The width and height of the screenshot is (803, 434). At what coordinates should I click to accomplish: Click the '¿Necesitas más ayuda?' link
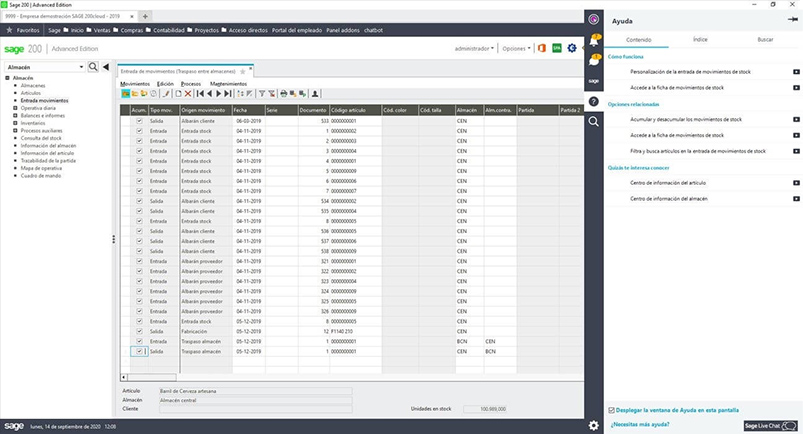coord(640,425)
